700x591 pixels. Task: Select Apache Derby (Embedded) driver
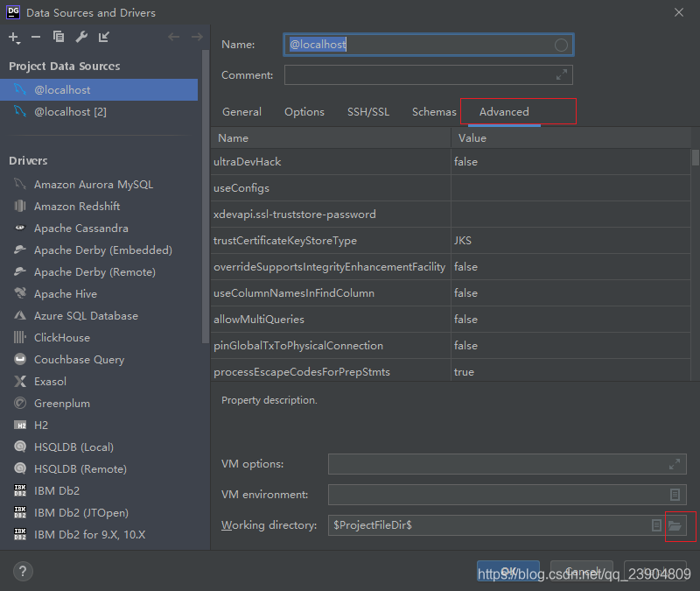pyautogui.click(x=101, y=250)
